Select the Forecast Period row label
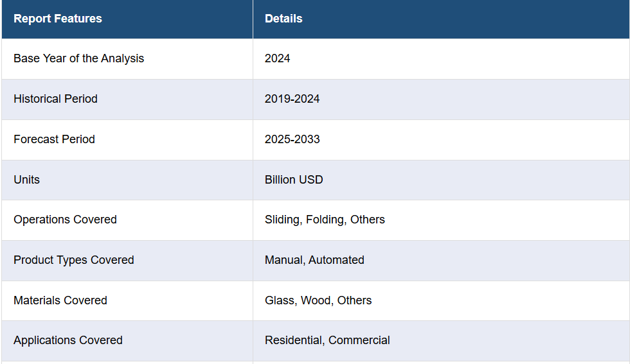The width and height of the screenshot is (630, 364). click(54, 139)
